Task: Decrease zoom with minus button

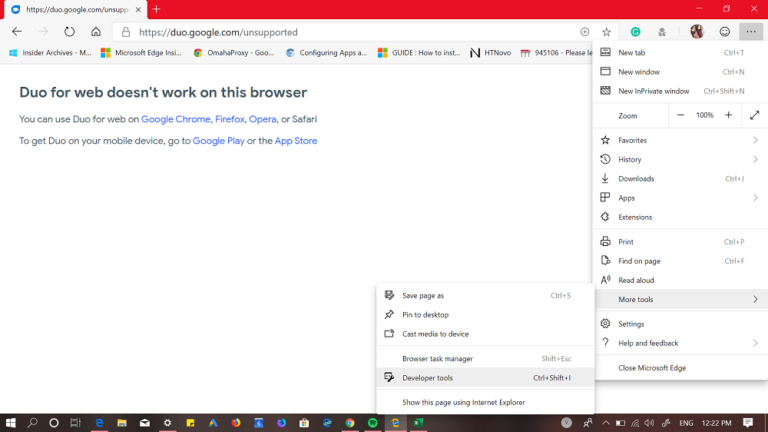Action: [680, 115]
